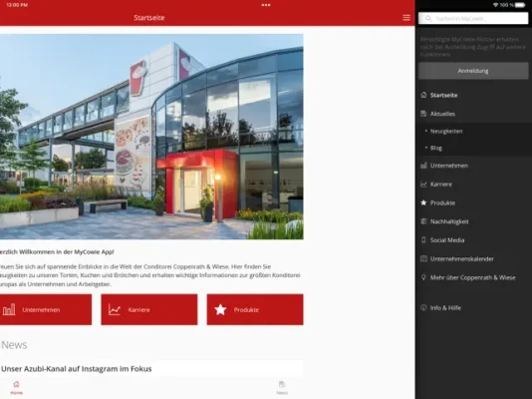Open the red Karriere tile button
Viewport: 532px width, 399px height.
coord(149,309)
